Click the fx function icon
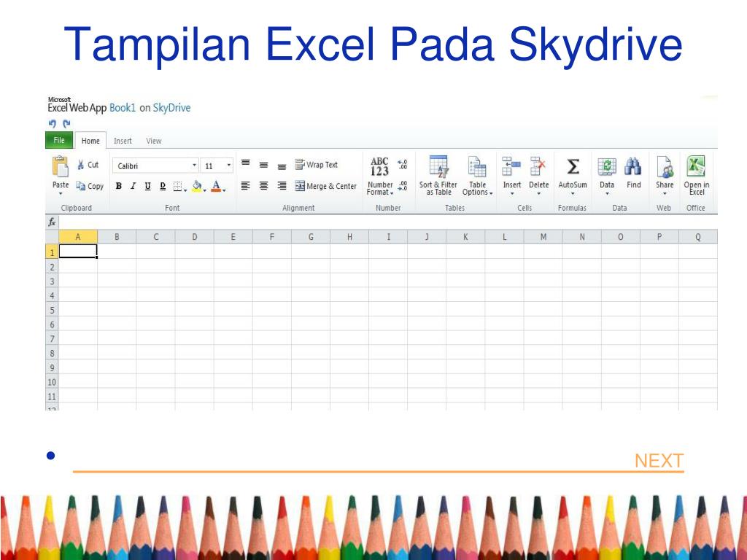This screenshot has height=560, width=747. pos(52,222)
